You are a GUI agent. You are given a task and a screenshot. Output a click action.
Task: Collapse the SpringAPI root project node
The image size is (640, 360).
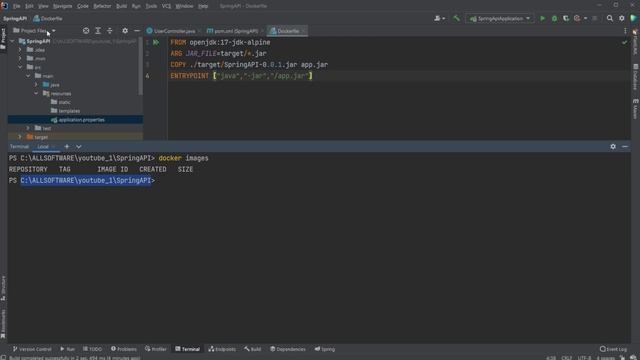click(x=12, y=41)
